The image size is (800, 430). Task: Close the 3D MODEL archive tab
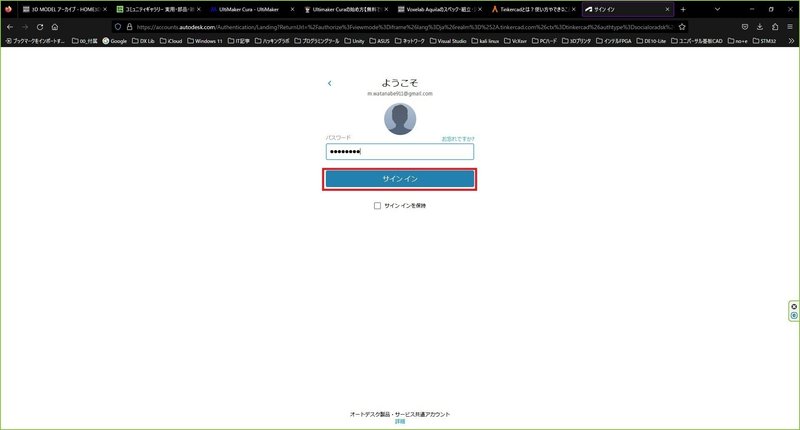pyautogui.click(x=105, y=9)
